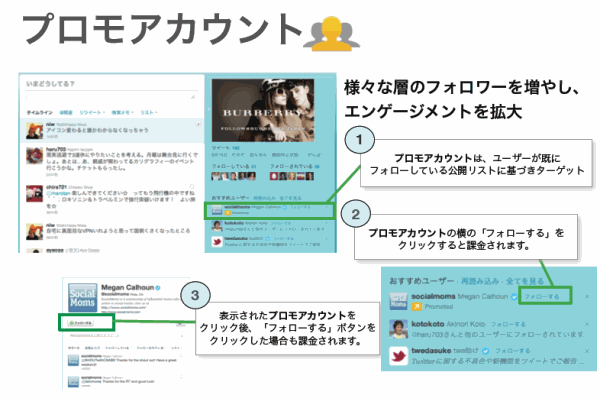This screenshot has width=600, height=398.
Task: Dismiss kotokoto suggestion with X
Action: (x=587, y=324)
